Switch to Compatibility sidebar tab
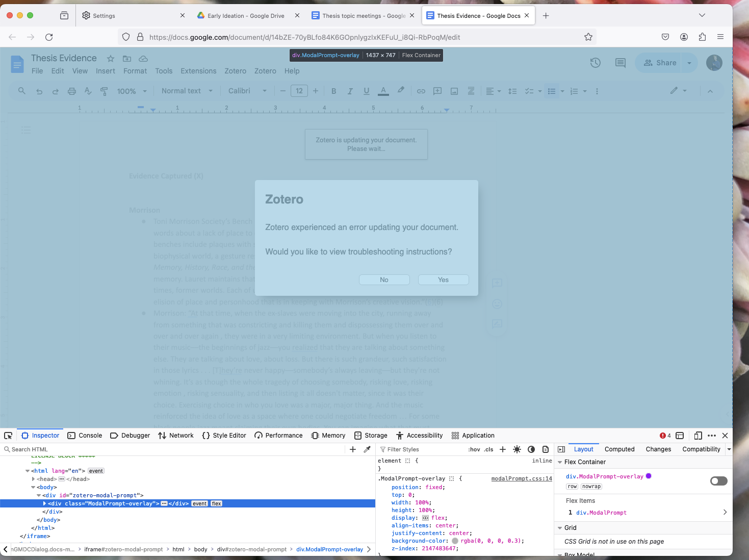Image resolution: width=749 pixels, height=560 pixels. [x=701, y=449]
